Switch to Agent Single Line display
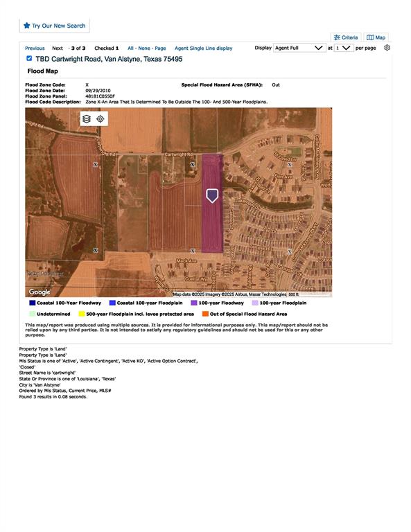Image resolution: width=411 pixels, height=532 pixels. click(203, 48)
